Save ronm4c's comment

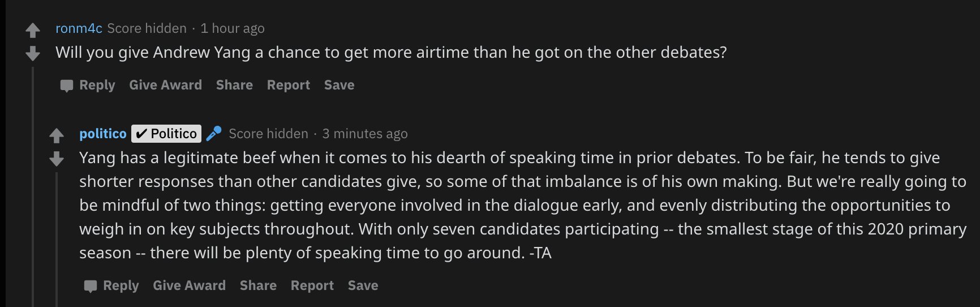click(339, 85)
